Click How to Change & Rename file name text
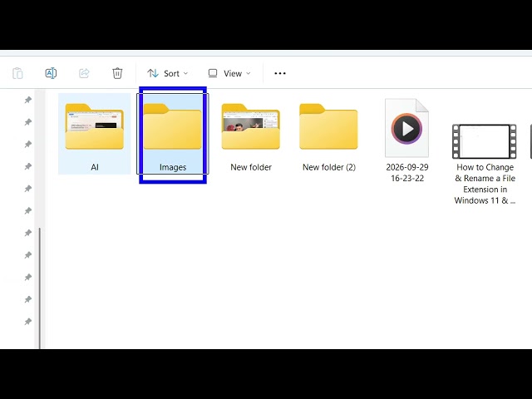The image size is (532, 399). (485, 184)
